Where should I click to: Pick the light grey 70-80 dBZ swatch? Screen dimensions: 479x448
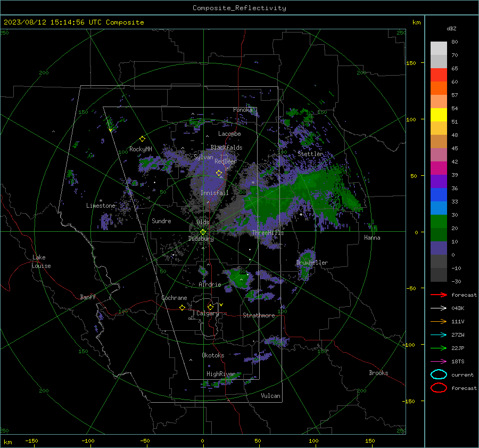pos(439,48)
